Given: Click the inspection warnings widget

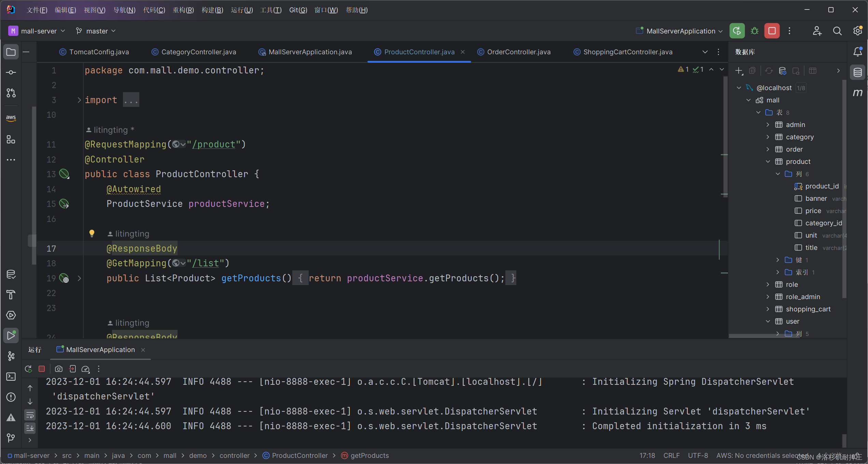Looking at the screenshot, I should pyautogui.click(x=690, y=70).
